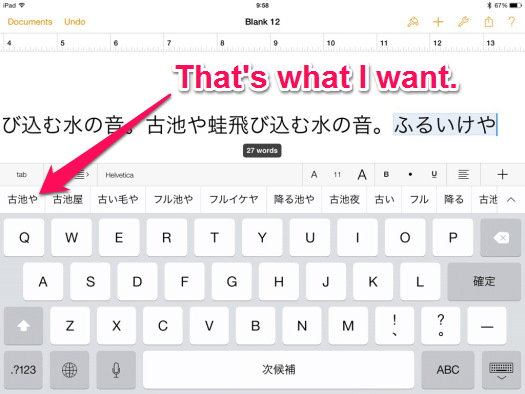Tap the S key
The height and width of the screenshot is (394, 525).
coord(90,282)
